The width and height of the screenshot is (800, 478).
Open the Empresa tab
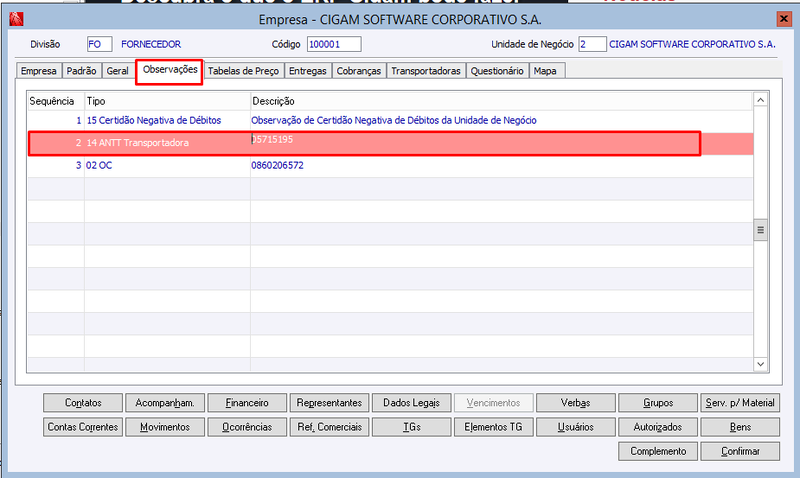point(39,71)
